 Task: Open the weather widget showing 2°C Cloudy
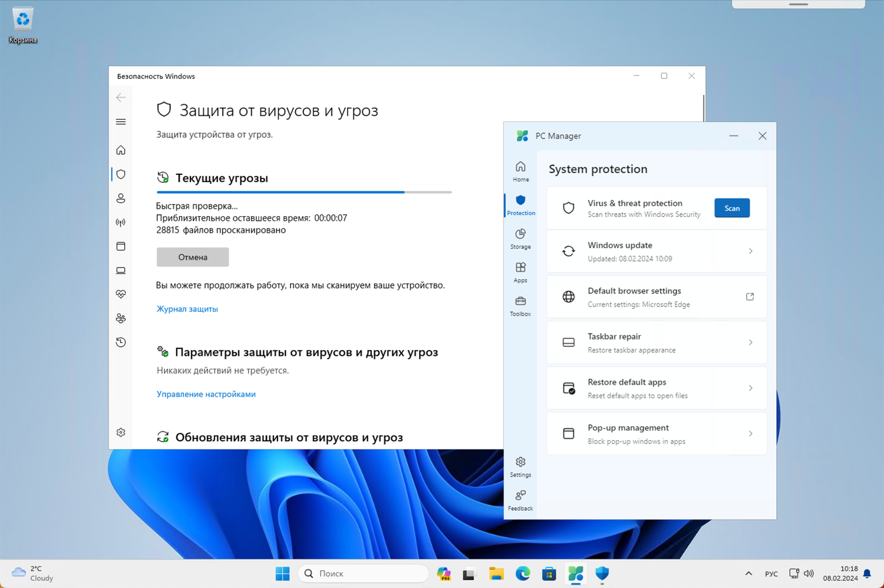[x=32, y=573]
